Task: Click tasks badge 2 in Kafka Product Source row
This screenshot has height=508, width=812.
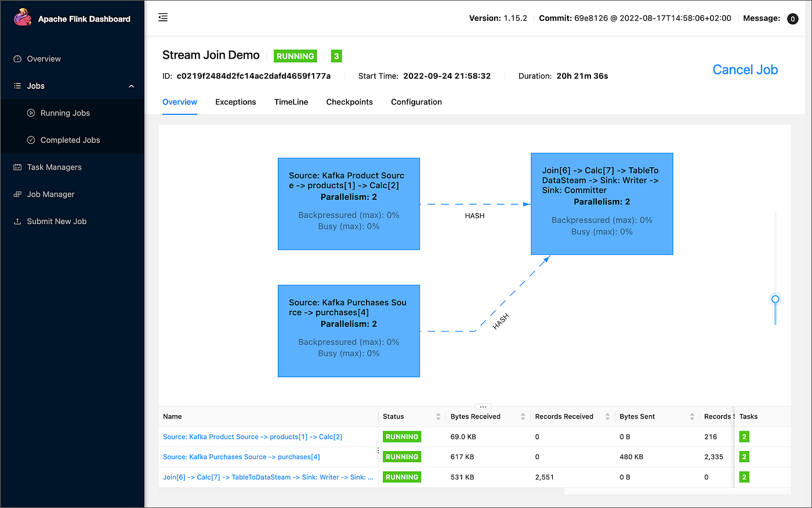Action: (x=744, y=437)
